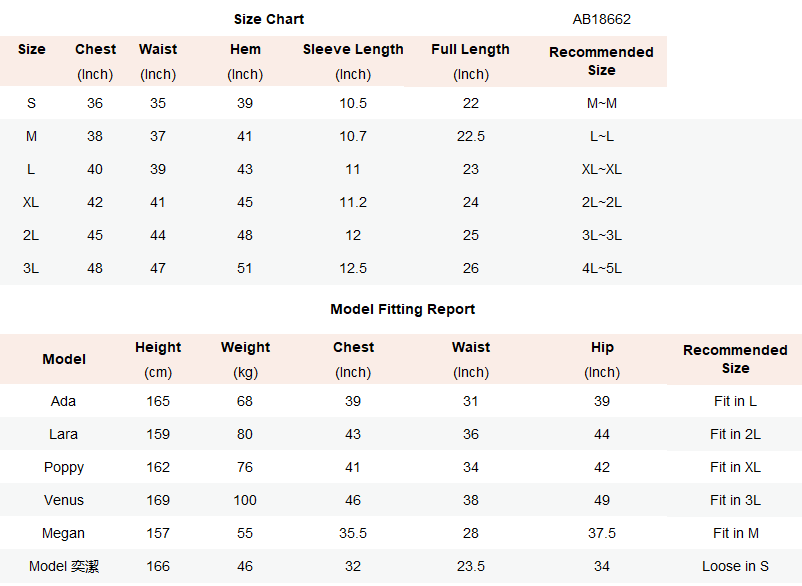Select the AB18662 product code
This screenshot has width=802, height=586.
(x=602, y=19)
